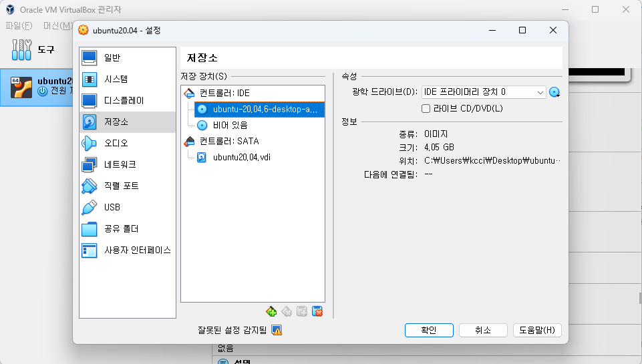Click the 위치 file path text

point(492,160)
